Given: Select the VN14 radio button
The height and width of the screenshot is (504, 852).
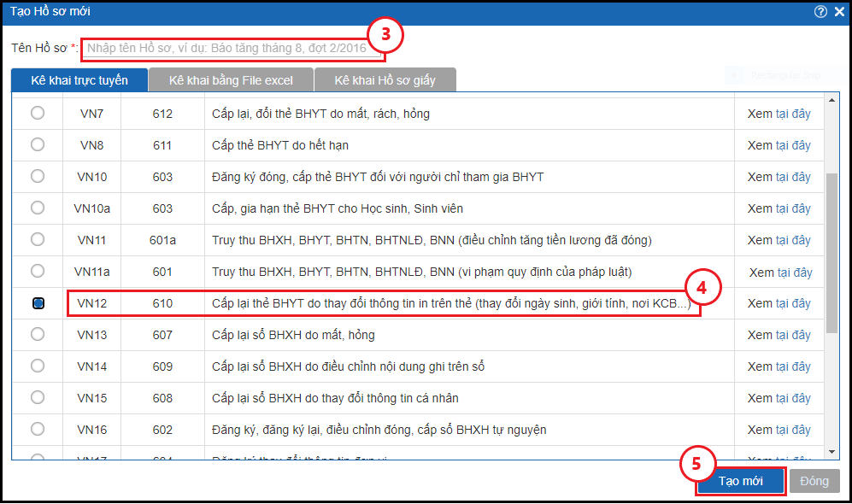Looking at the screenshot, I should click(38, 366).
